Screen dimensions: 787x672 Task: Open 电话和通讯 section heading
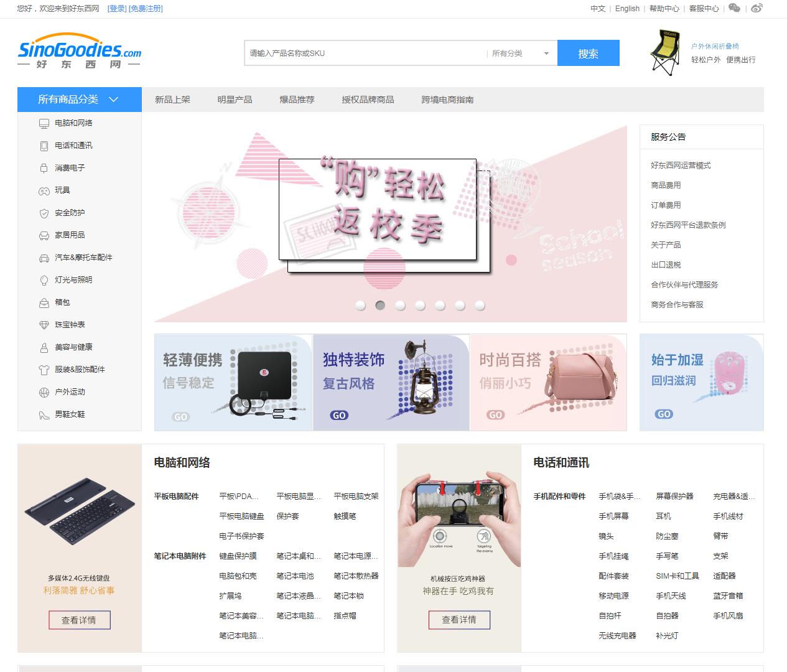[x=561, y=463]
